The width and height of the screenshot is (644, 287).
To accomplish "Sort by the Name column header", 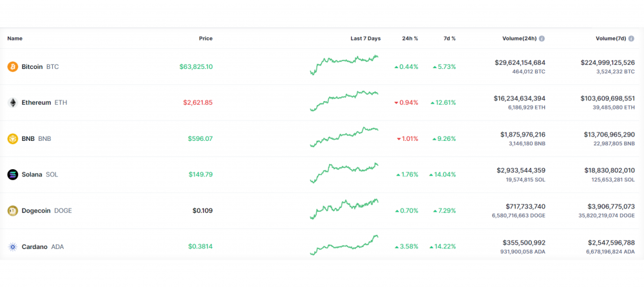I will pos(15,39).
